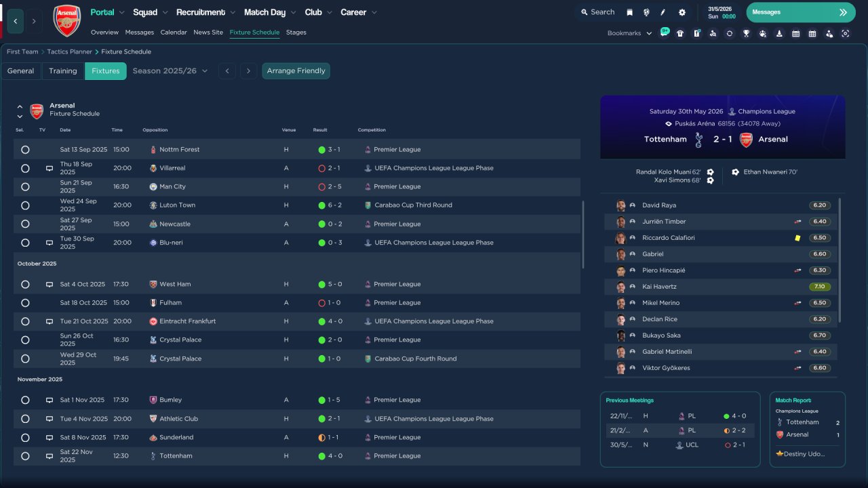Click the Arrange Friendly button
The height and width of the screenshot is (488, 868).
296,71
